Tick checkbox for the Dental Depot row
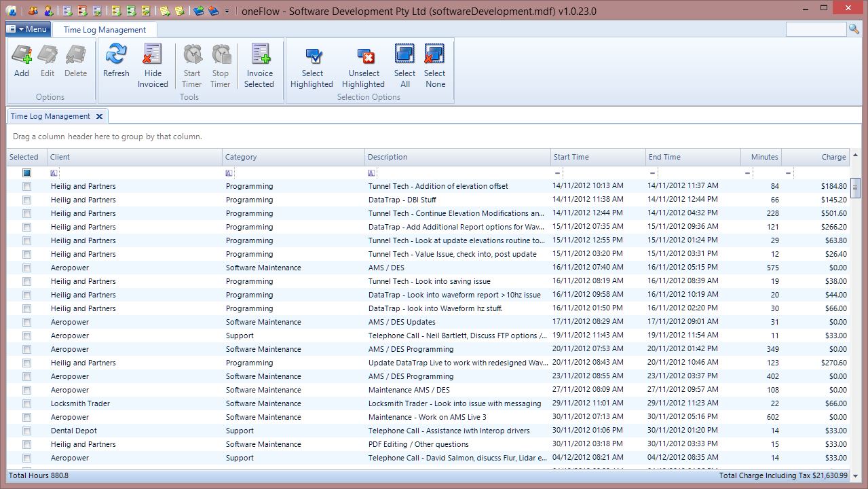Image resolution: width=868 pixels, height=489 pixels. [26, 431]
